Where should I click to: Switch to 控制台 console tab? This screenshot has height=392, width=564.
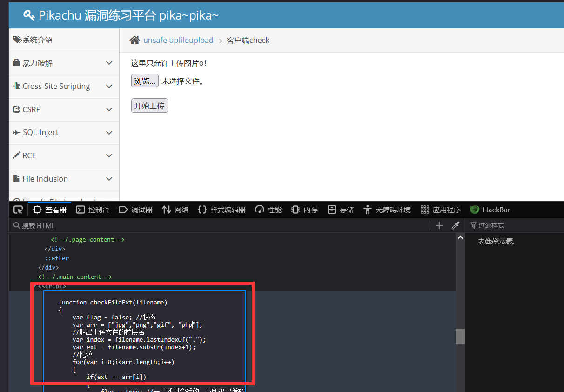93,210
